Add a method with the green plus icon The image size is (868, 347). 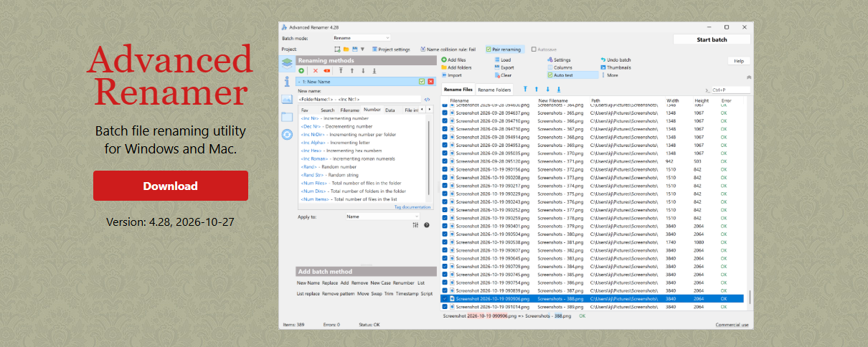[302, 71]
